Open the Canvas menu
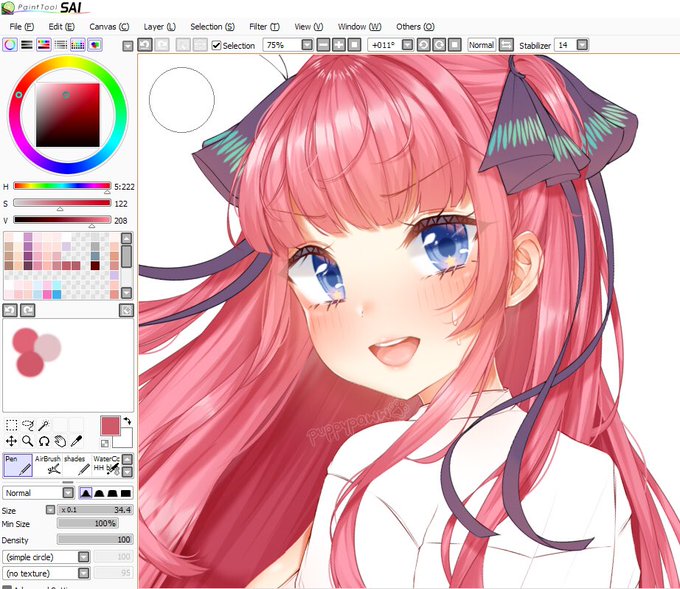The image size is (680, 589). tap(109, 26)
